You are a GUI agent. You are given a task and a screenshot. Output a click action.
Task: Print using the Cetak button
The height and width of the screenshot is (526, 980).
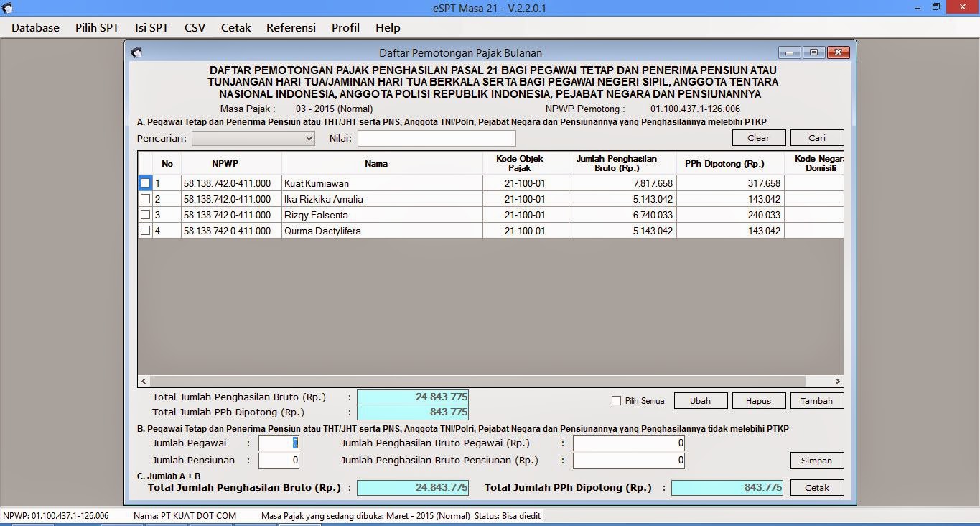click(816, 487)
